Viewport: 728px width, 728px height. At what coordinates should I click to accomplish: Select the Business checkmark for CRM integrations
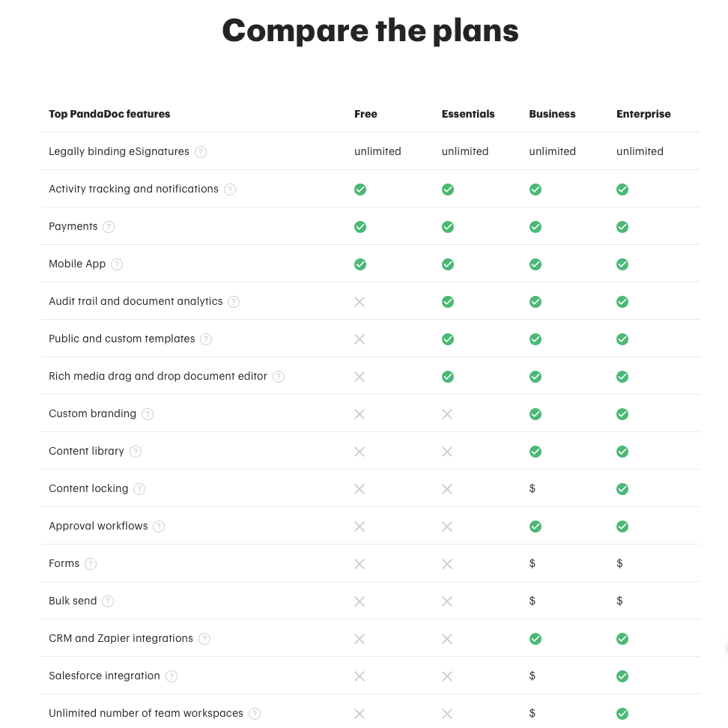[535, 638]
